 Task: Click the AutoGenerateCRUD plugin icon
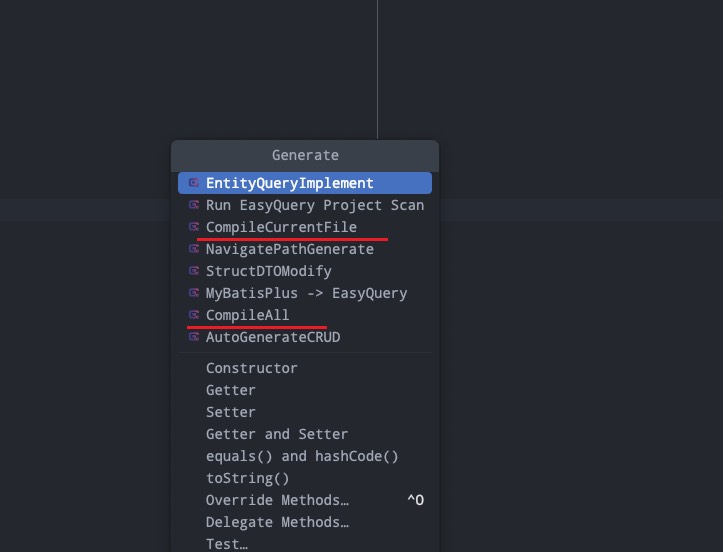pyautogui.click(x=194, y=337)
